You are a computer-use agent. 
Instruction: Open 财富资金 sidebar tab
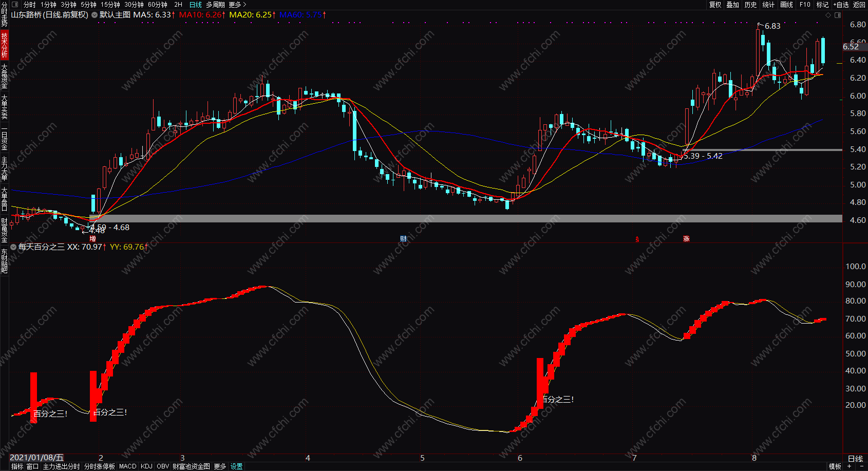coord(4,230)
